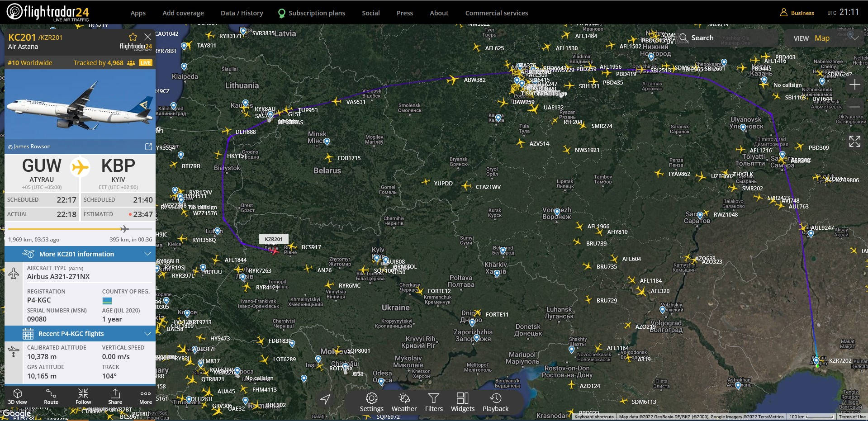Close the KC201 flight panel
Viewport: 868px width, 421px height.
pyautogui.click(x=147, y=37)
